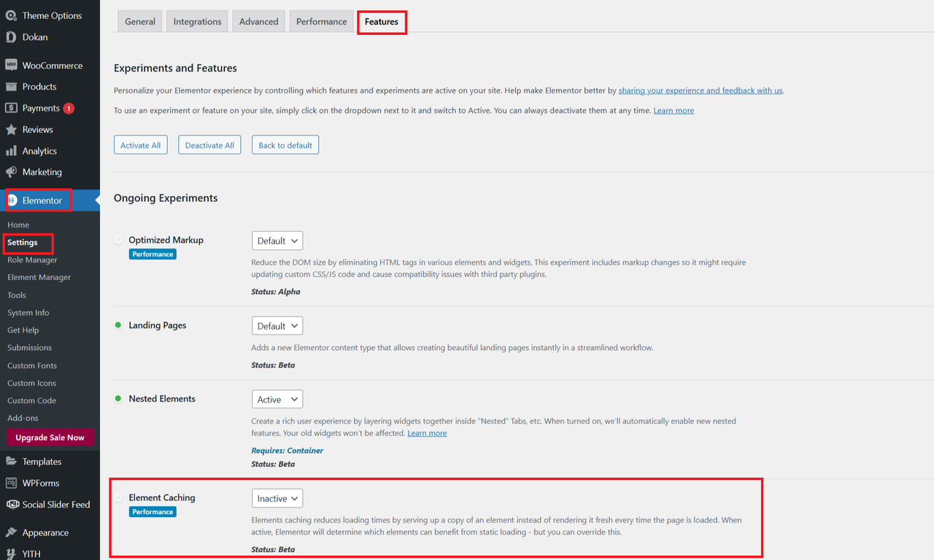Image resolution: width=934 pixels, height=560 pixels.
Task: Open the Custom Icons submenu item
Action: (x=32, y=383)
